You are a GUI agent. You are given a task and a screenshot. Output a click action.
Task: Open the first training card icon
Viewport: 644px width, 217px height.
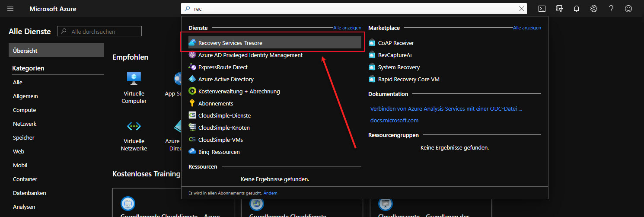click(x=128, y=203)
